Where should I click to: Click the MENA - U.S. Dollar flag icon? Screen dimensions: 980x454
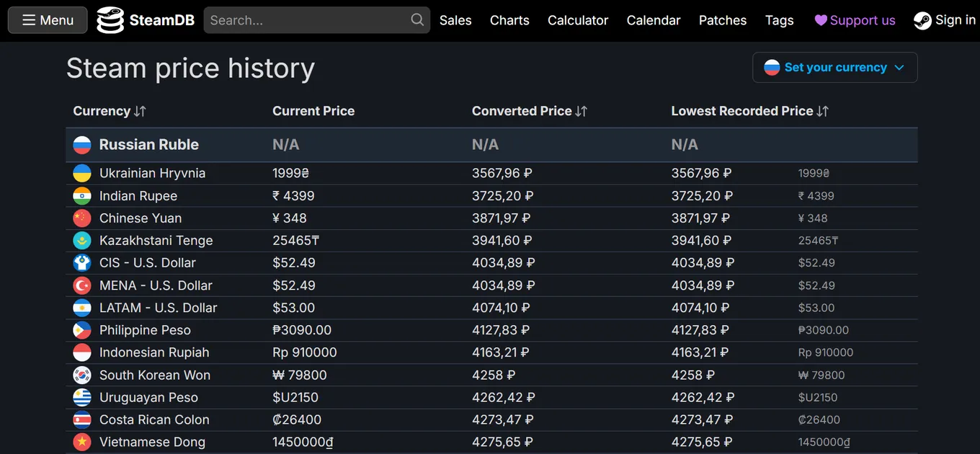click(x=82, y=285)
